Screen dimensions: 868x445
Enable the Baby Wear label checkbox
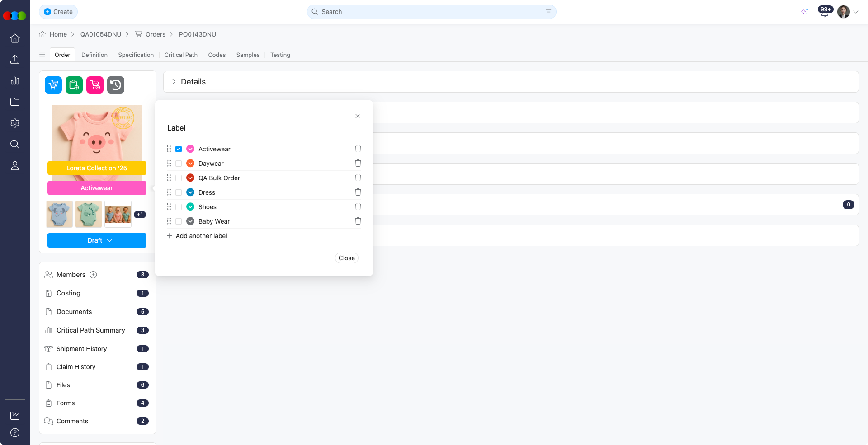(x=179, y=221)
